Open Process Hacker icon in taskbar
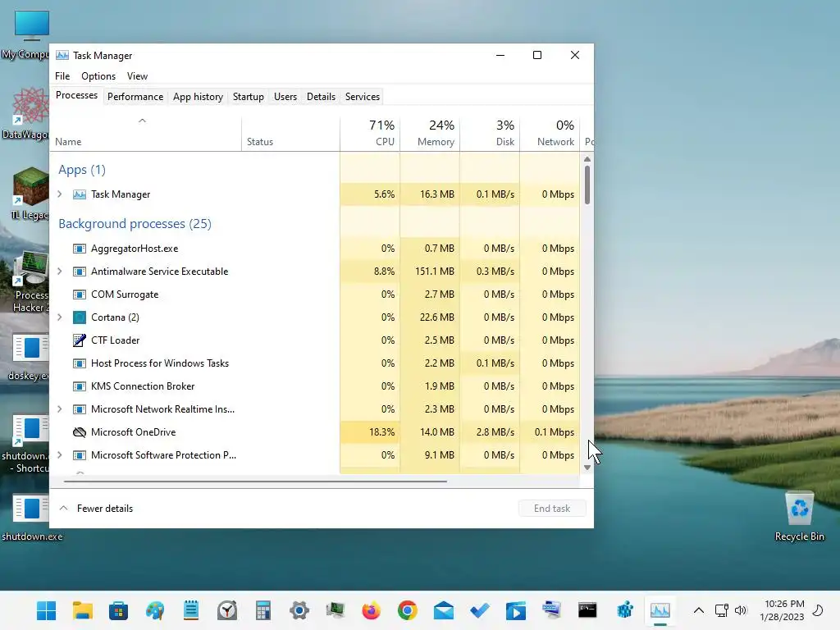The width and height of the screenshot is (840, 630). point(336,610)
